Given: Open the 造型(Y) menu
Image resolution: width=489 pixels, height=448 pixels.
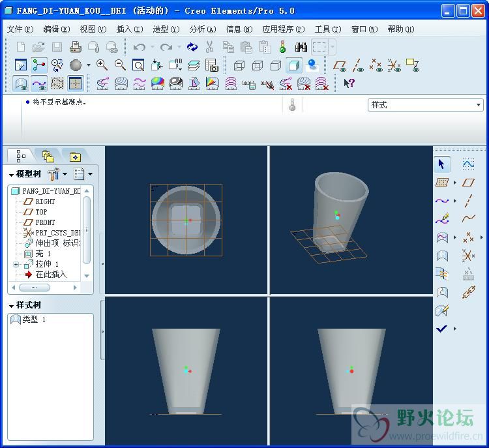Looking at the screenshot, I should coord(166,29).
